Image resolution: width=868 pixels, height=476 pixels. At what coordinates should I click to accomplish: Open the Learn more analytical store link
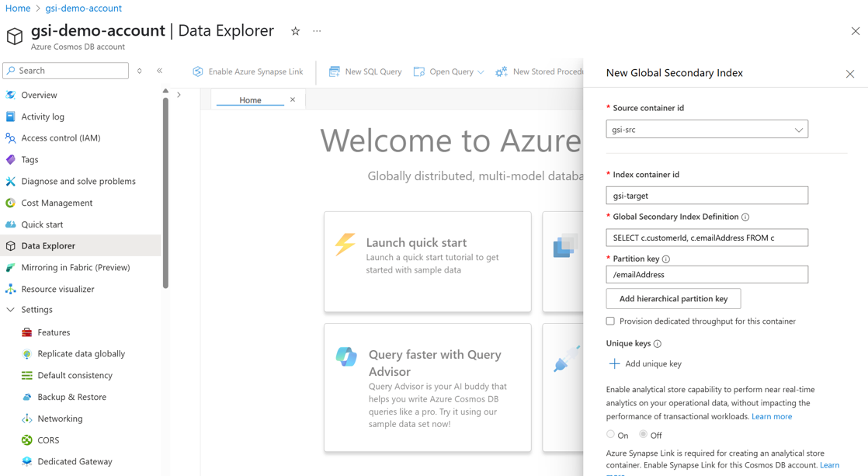772,416
